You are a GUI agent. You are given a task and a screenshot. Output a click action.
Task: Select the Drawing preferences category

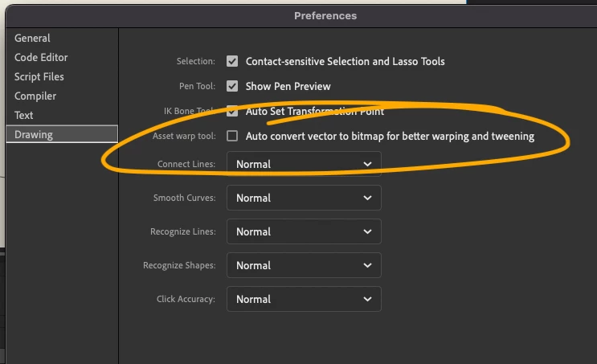[x=34, y=134]
